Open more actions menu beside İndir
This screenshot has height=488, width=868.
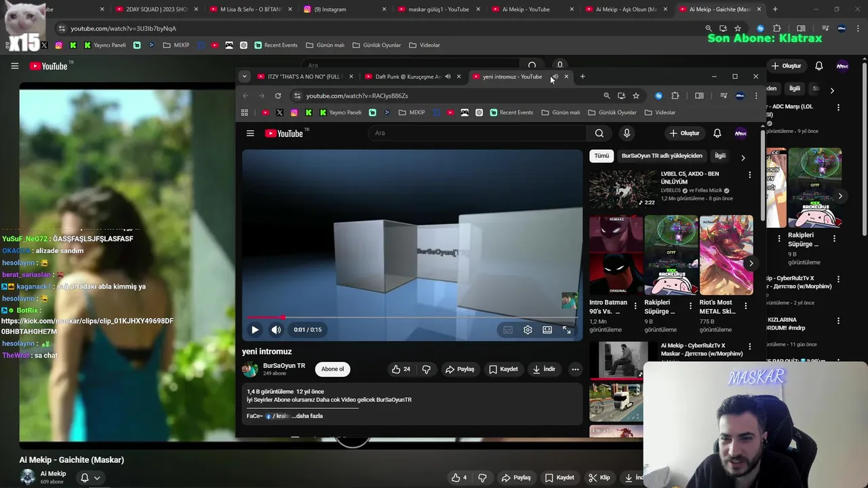tap(575, 369)
